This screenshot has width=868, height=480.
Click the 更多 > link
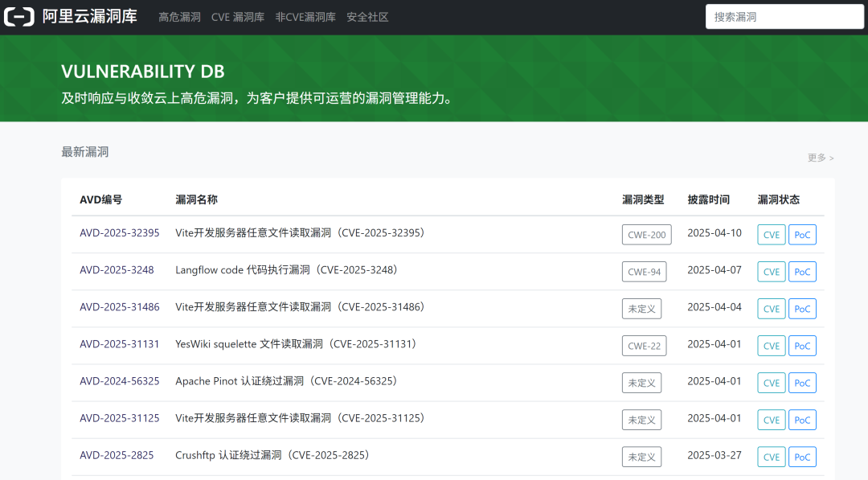pyautogui.click(x=821, y=158)
